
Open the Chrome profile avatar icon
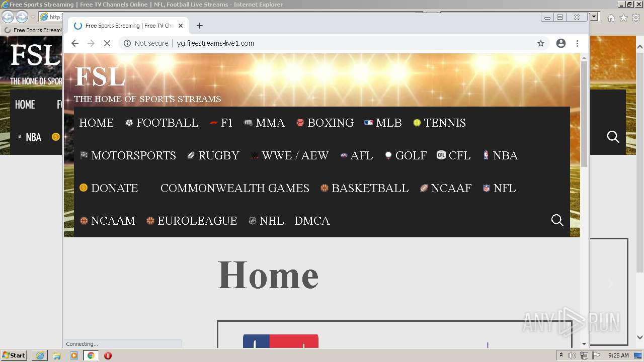pos(561,43)
